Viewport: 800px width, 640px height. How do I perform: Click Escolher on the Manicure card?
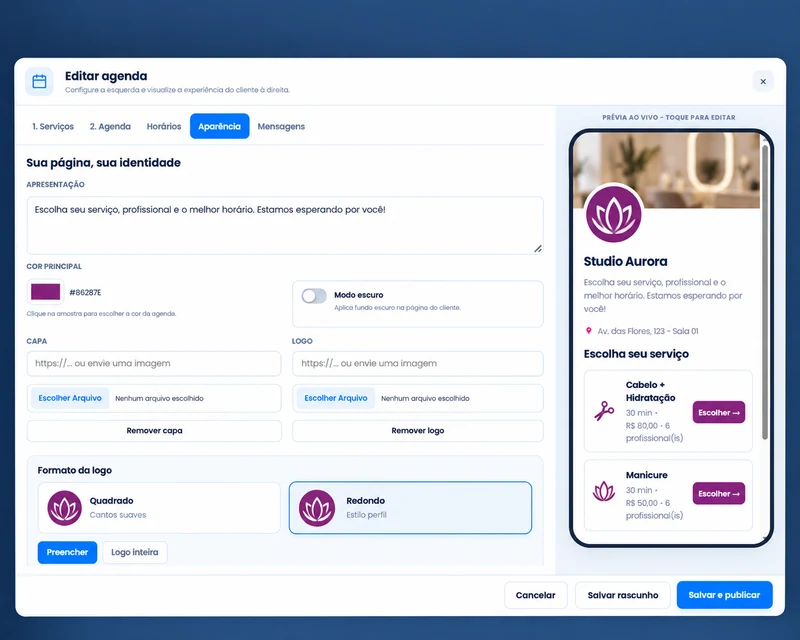coord(719,494)
